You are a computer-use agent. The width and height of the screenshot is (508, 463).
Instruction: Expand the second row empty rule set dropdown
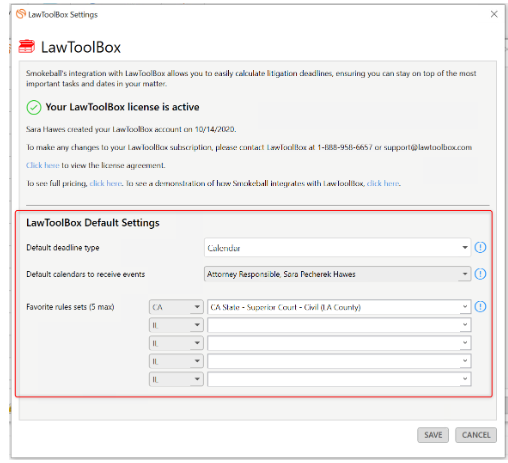(339, 325)
